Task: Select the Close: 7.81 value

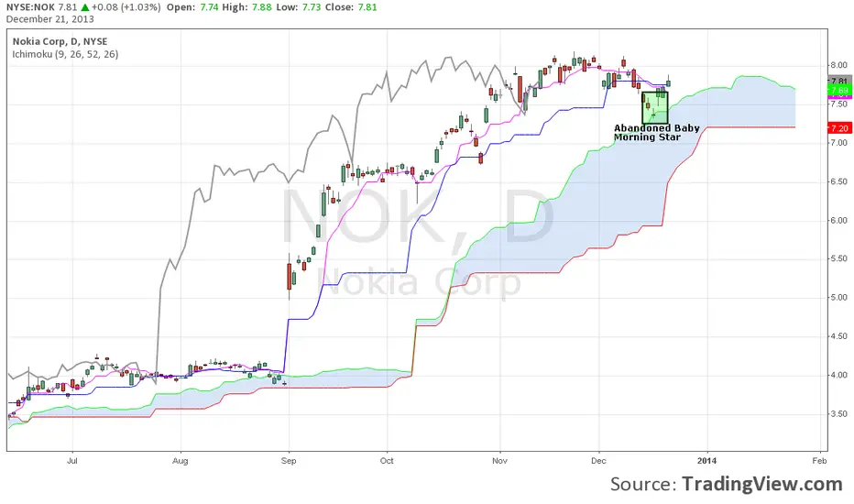Action: [x=351, y=7]
